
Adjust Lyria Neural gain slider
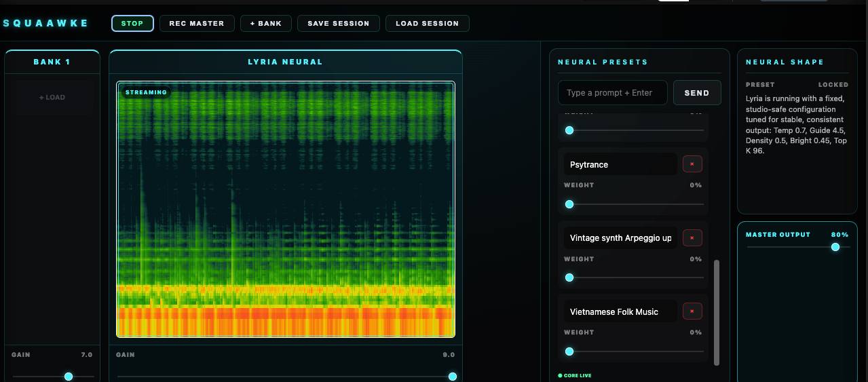point(286,377)
